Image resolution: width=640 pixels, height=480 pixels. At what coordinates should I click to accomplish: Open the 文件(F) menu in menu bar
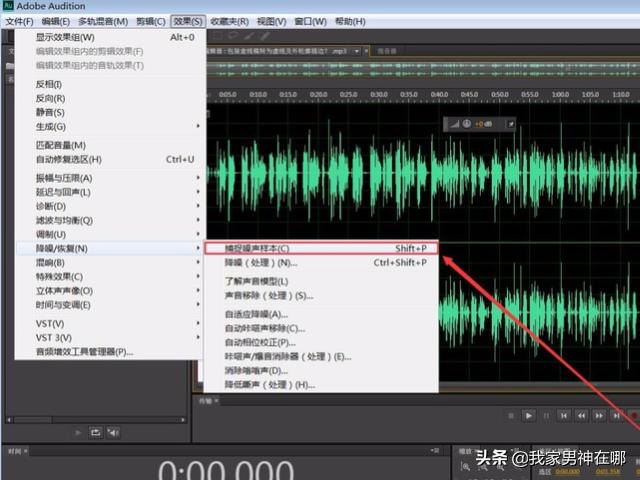pos(19,21)
